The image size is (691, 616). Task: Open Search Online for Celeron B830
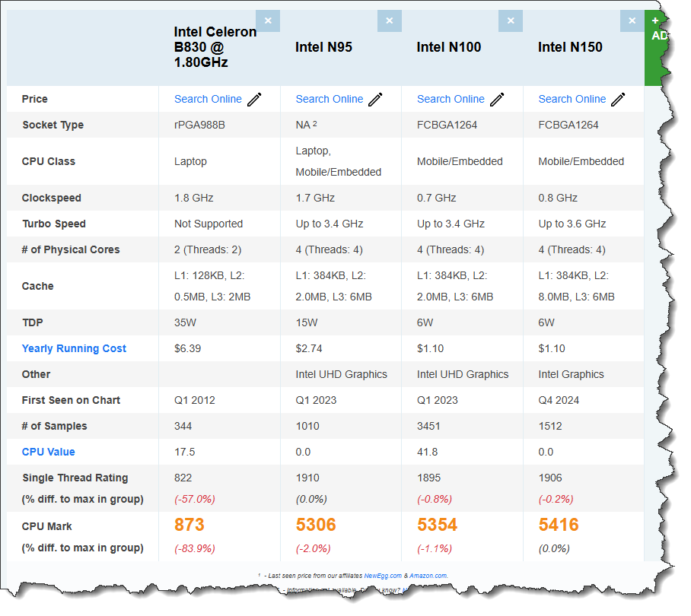click(208, 99)
